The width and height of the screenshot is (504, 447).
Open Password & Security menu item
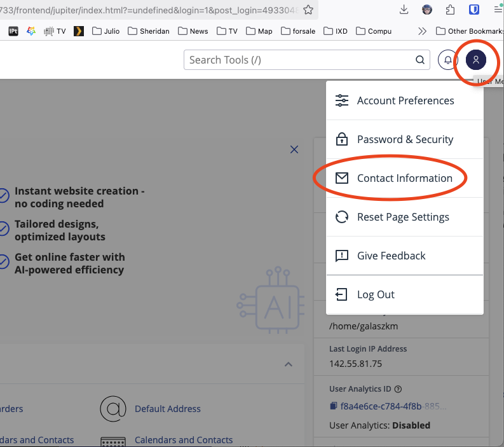pos(405,139)
